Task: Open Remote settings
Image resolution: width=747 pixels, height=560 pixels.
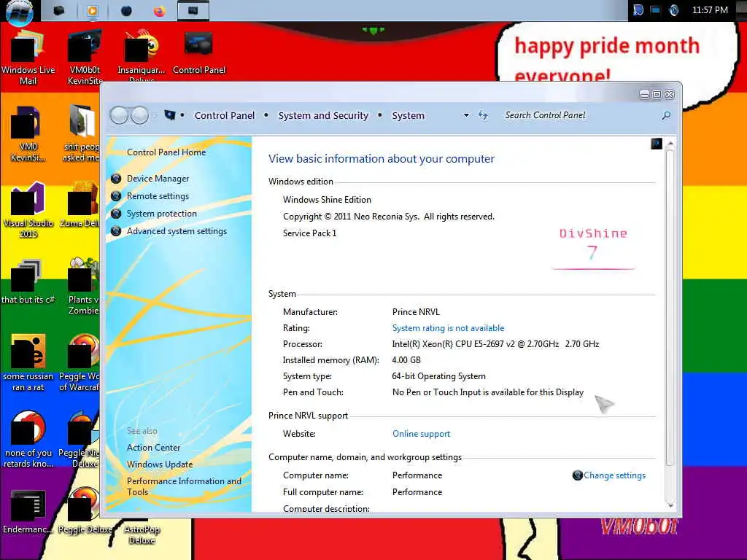Action: point(158,196)
